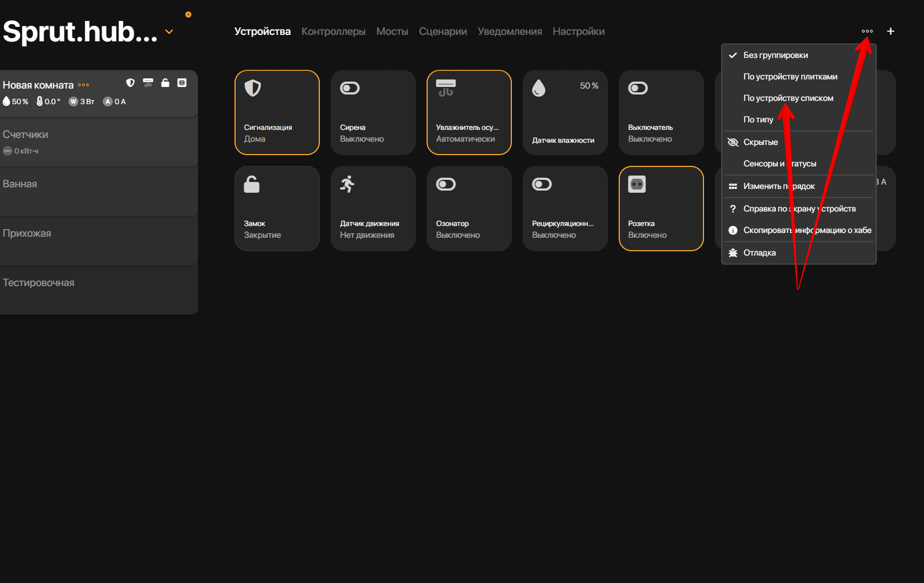Click the shield icon on Сигнализация tile
The image size is (924, 583).
click(253, 88)
